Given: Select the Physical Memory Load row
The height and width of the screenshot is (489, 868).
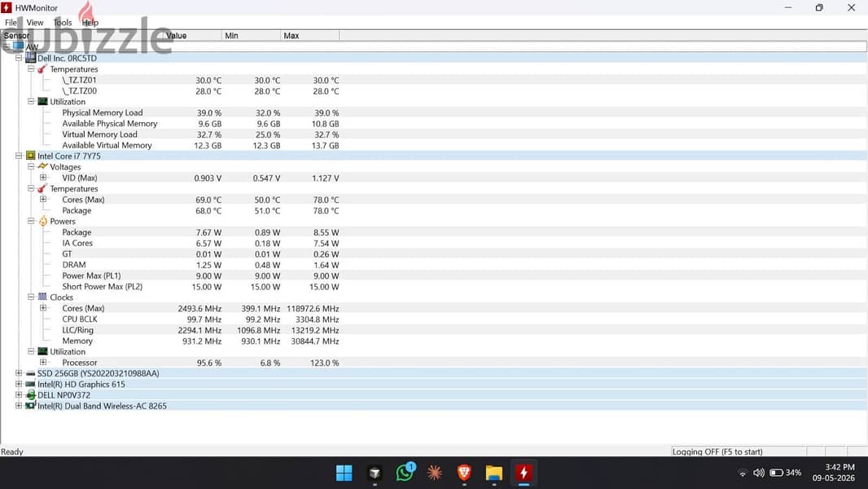Looking at the screenshot, I should (x=433, y=112).
